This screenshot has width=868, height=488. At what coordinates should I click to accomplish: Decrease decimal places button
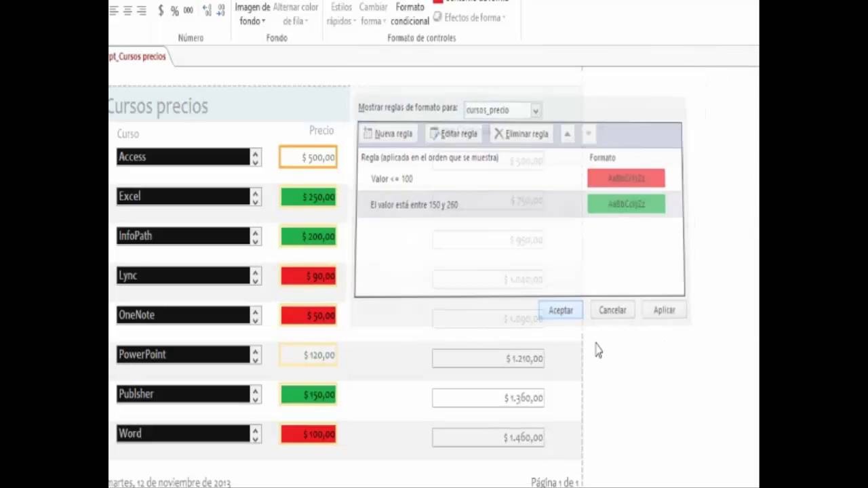222,11
